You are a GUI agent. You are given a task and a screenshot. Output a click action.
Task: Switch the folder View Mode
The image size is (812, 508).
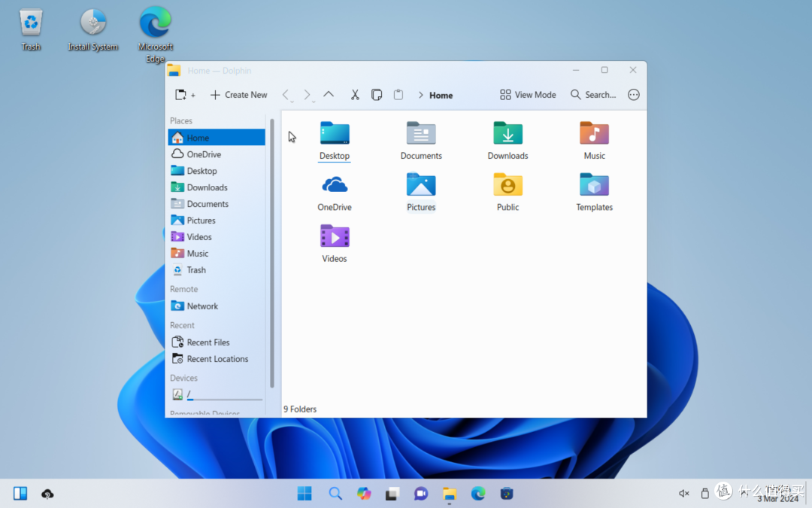tap(527, 95)
